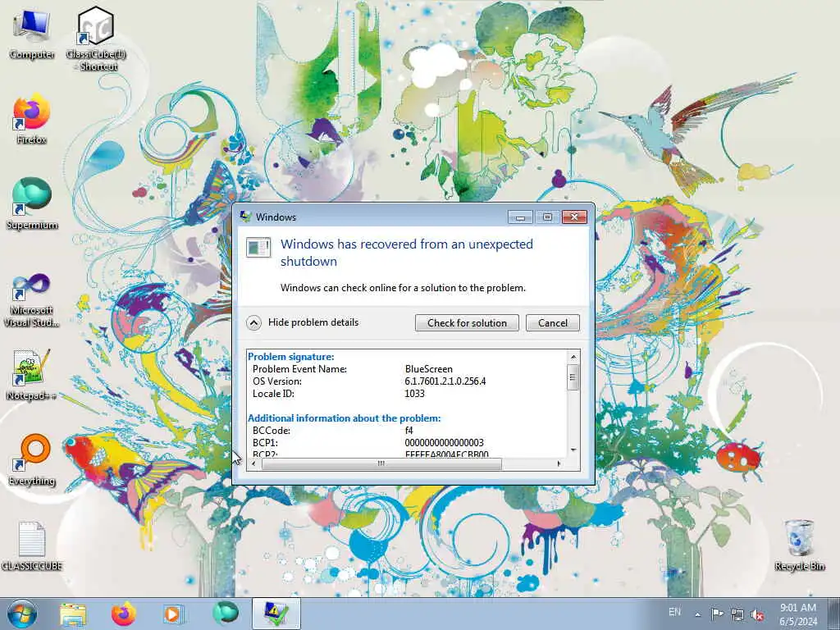This screenshot has width=840, height=630.
Task: Close the Windows recovery dialog
Action: tap(574, 217)
